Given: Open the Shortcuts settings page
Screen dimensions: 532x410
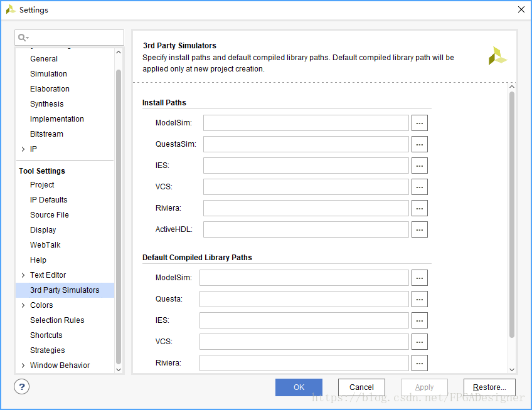Looking at the screenshot, I should (x=46, y=335).
